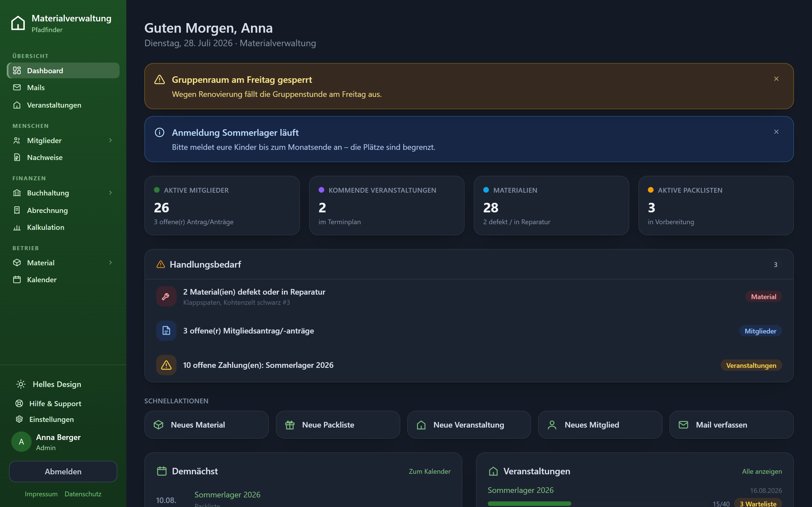Click the Sommerlager 2026 green progress bar

[x=529, y=503]
